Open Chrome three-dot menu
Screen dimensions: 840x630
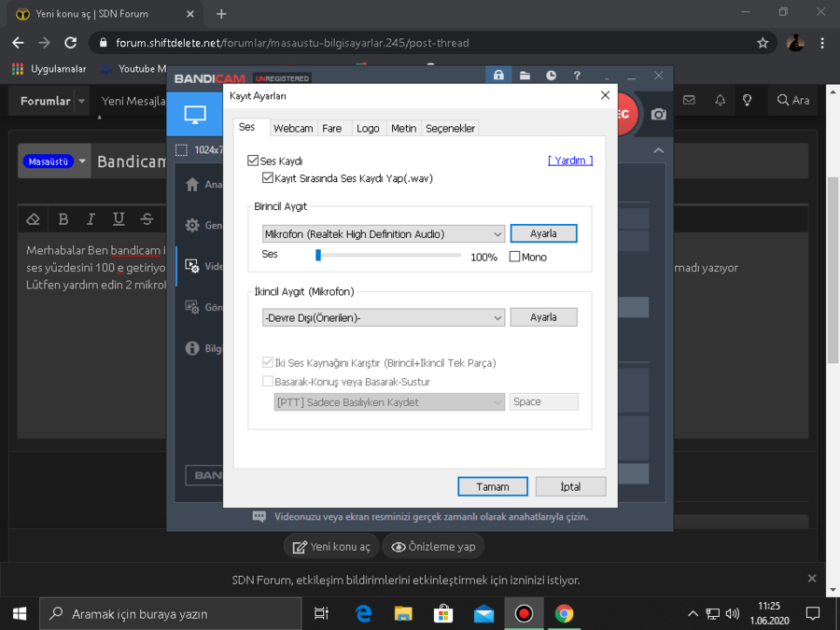(x=822, y=43)
